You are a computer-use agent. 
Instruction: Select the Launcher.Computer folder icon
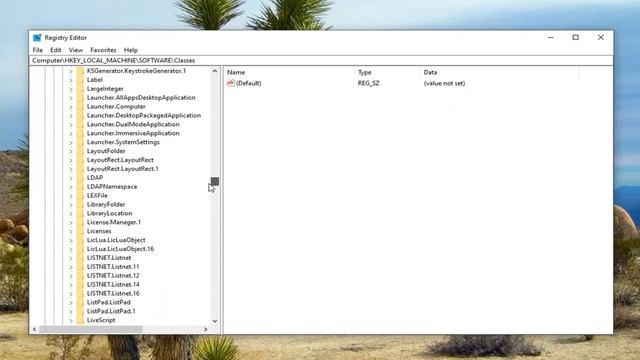pos(80,107)
